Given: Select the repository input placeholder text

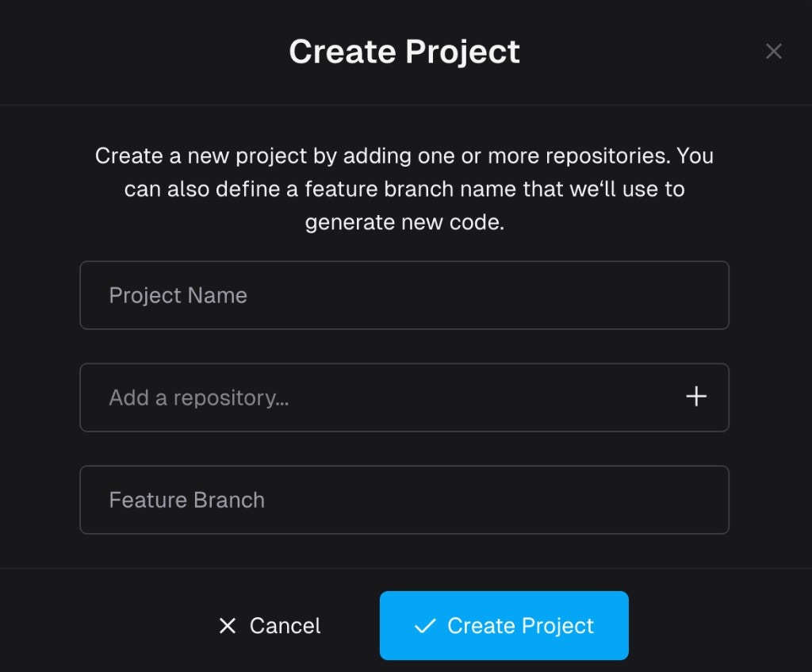Looking at the screenshot, I should click(198, 397).
